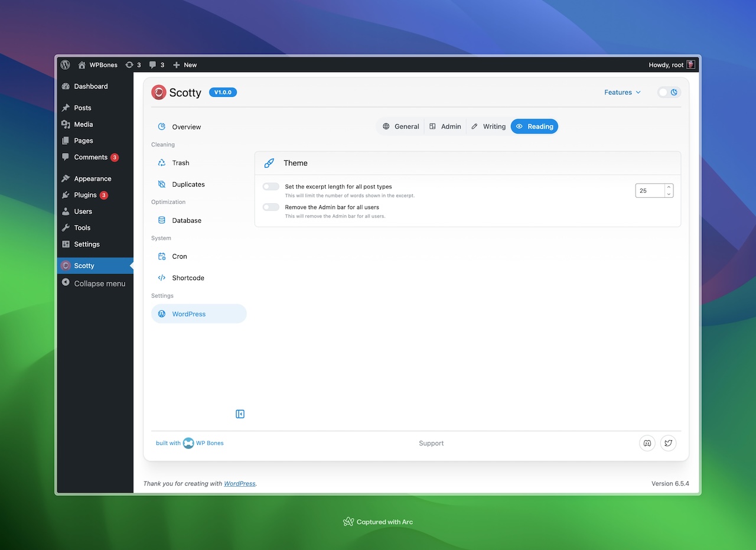The image size is (756, 550).
Task: Select the WordPress settings item in Scotty
Action: 198,314
